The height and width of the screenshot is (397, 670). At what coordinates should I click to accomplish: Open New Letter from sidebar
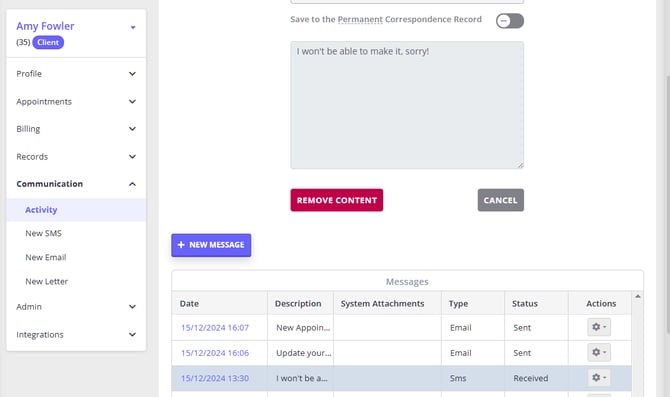coord(47,281)
